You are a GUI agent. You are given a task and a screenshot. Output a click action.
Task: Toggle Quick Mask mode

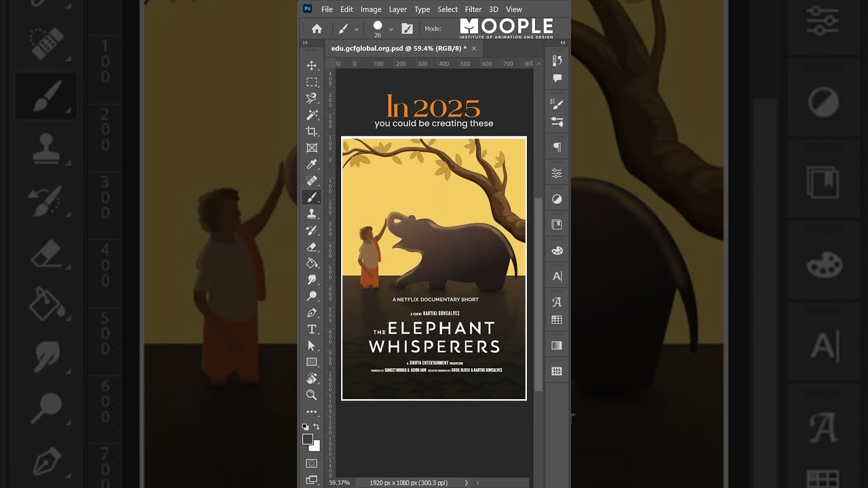[x=312, y=464]
